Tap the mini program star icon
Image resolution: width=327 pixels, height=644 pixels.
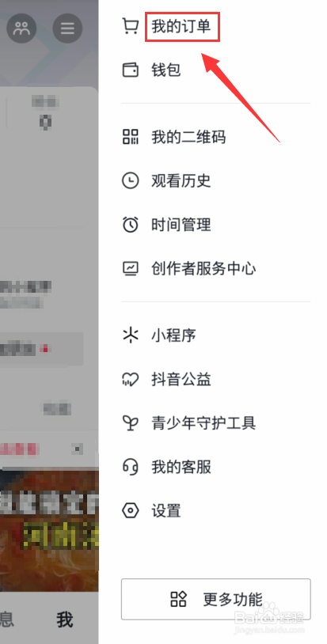131,335
